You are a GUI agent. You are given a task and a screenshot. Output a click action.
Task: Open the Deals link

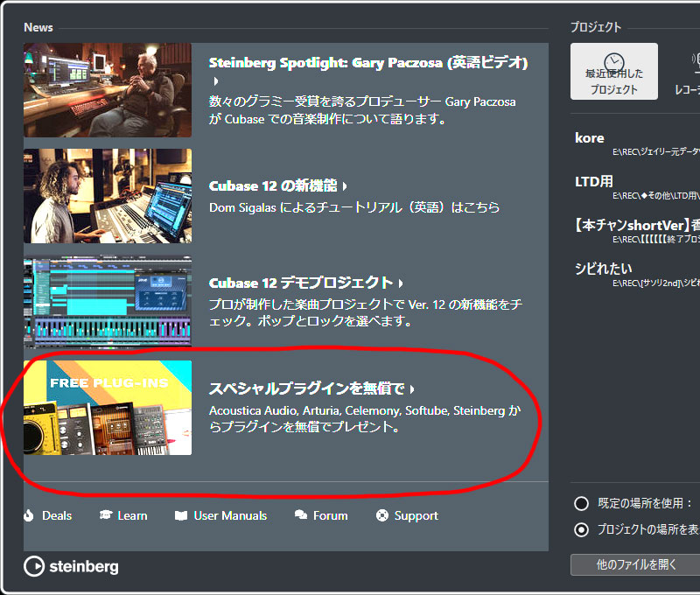(57, 515)
